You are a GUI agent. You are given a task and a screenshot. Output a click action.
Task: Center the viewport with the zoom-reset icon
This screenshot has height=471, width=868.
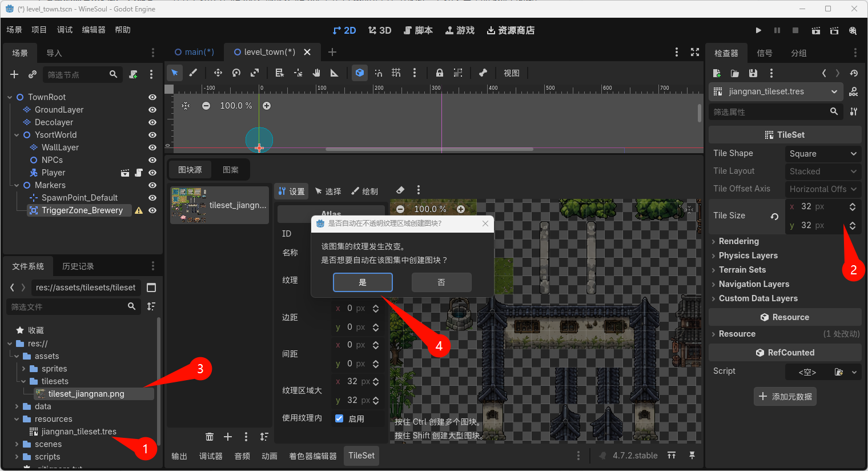point(186,106)
